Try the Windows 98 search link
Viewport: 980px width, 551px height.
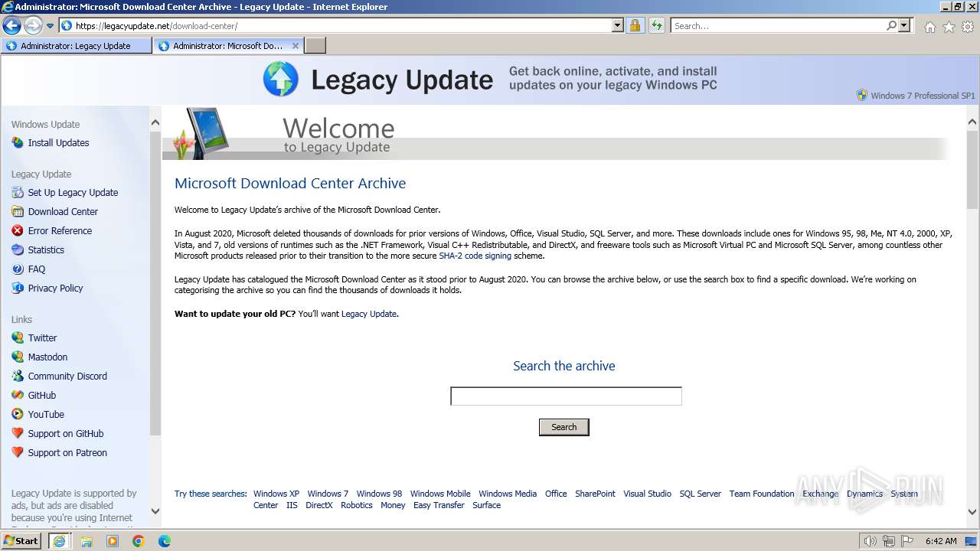click(379, 494)
